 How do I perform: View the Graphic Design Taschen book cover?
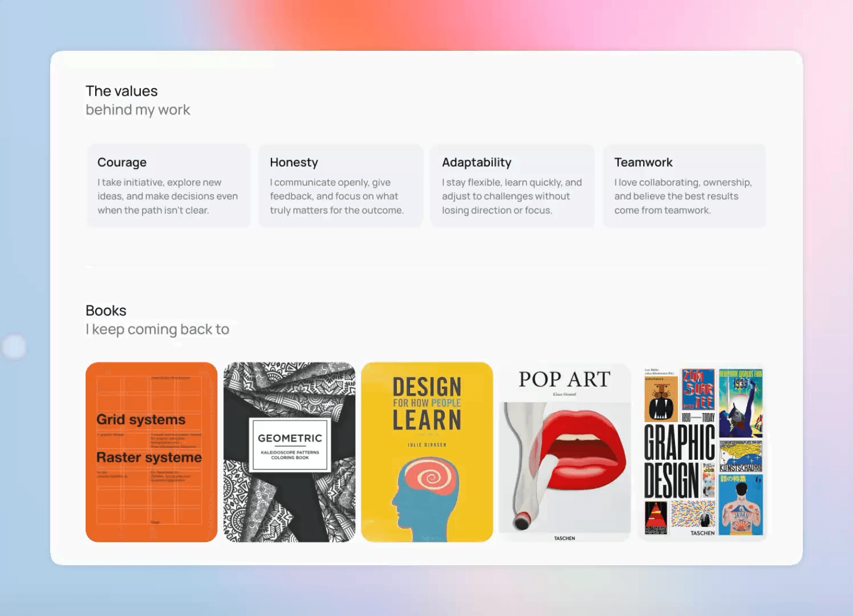[702, 452]
